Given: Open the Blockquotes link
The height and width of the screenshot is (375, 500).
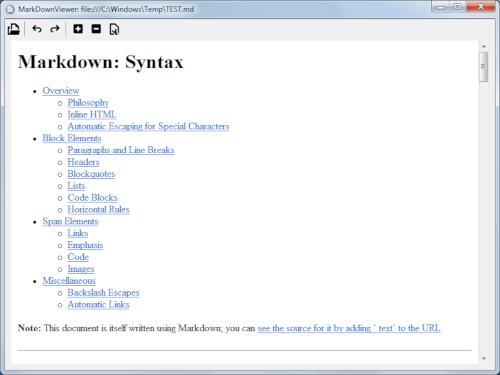Looking at the screenshot, I should tap(91, 174).
